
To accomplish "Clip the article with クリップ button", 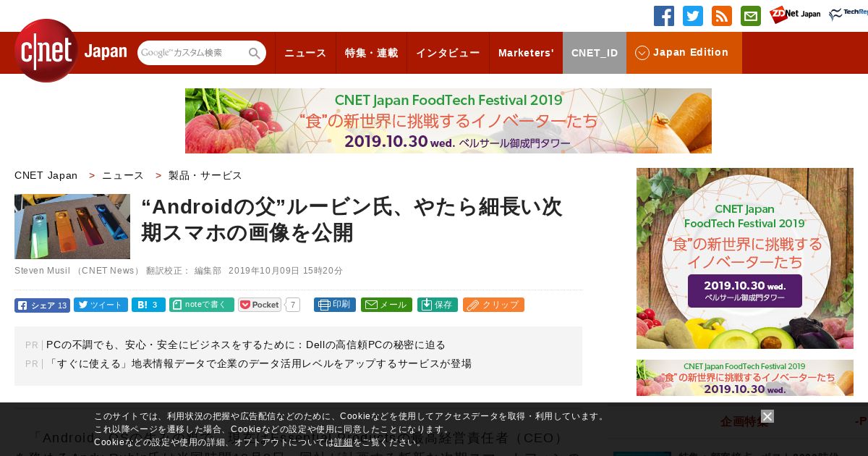I will (x=493, y=305).
